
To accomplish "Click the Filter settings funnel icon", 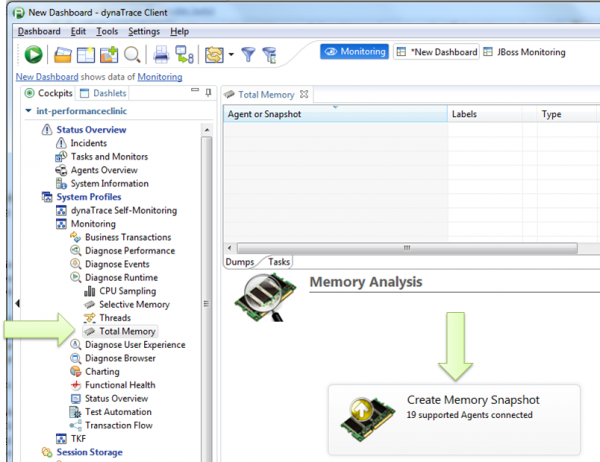I will click(x=270, y=55).
